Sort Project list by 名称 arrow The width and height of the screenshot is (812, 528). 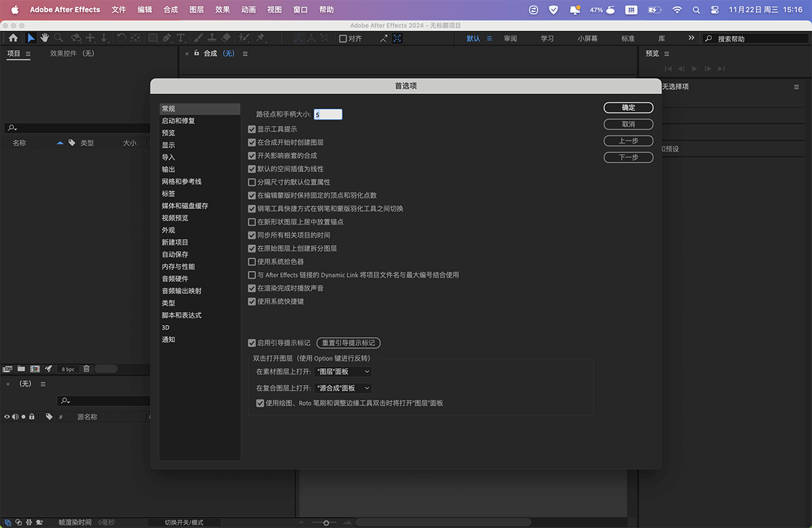(x=60, y=143)
